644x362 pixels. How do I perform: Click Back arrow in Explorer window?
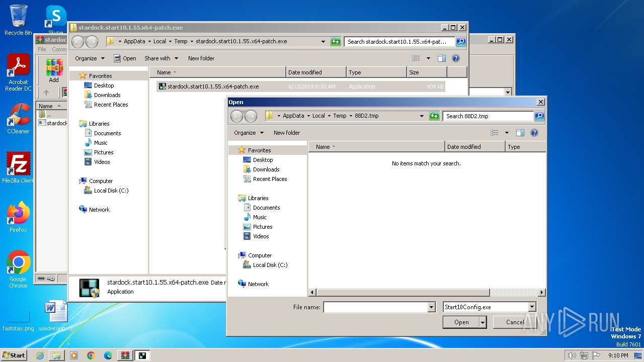pos(77,42)
